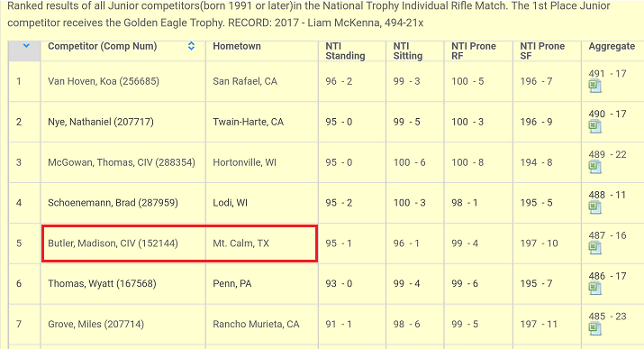Click the NTI Prone RF header
This screenshot has width=644, height=349.
(x=474, y=51)
